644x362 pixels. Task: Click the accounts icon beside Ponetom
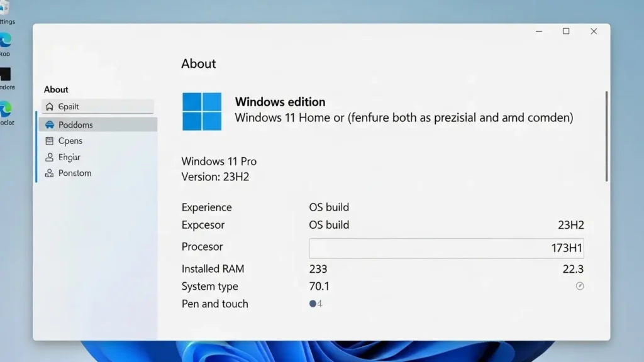[x=51, y=173]
